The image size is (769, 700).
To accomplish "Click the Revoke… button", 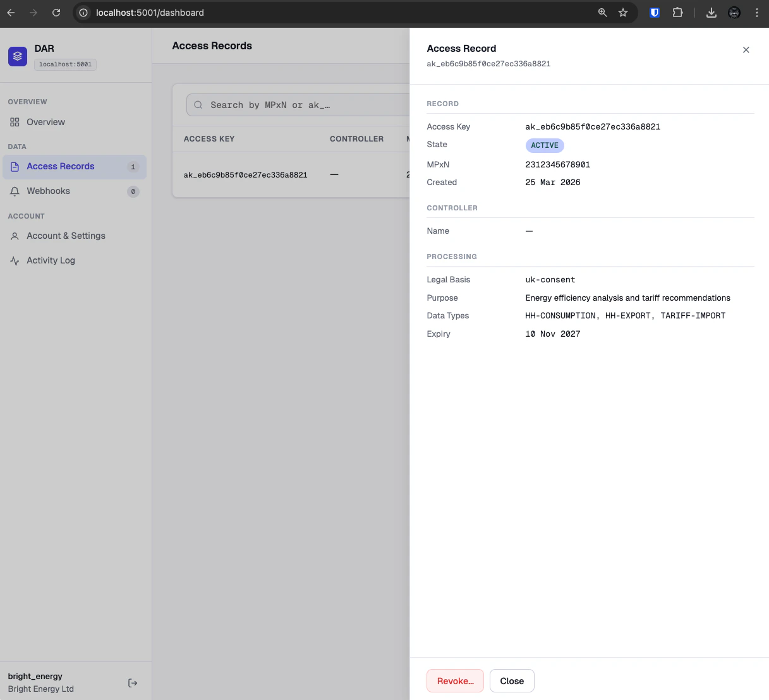I will [455, 681].
